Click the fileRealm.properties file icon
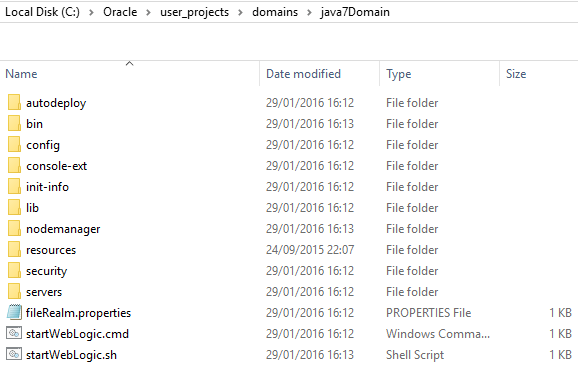The height and width of the screenshot is (371, 578). [x=14, y=312]
